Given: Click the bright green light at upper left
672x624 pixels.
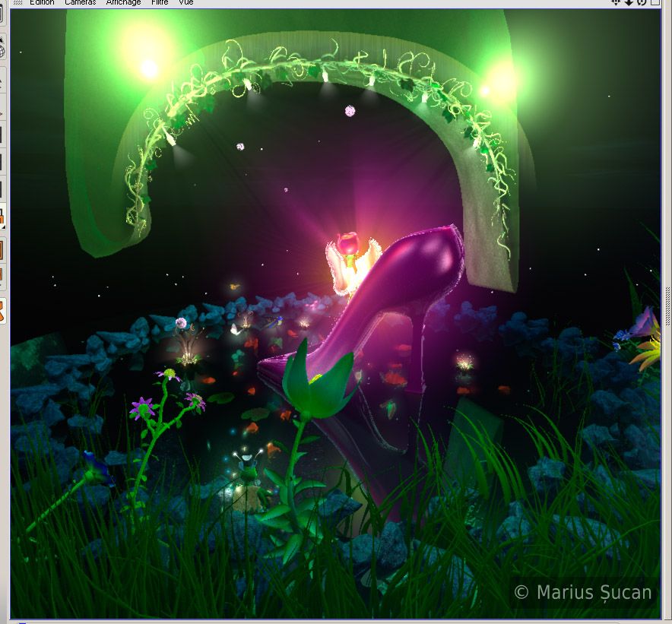Looking at the screenshot, I should (x=149, y=68).
